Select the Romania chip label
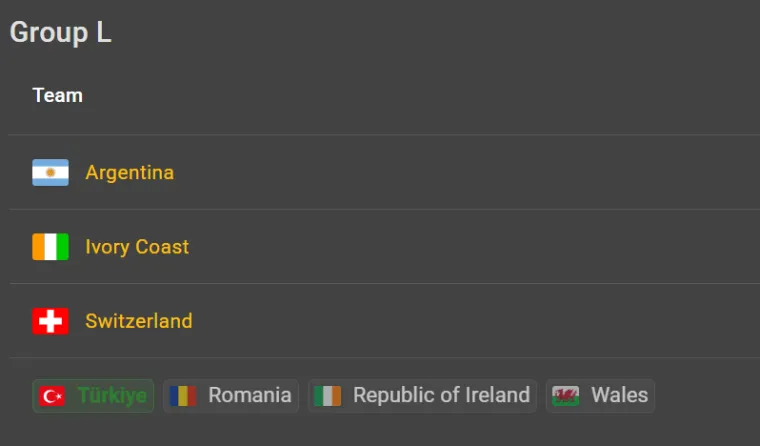The image size is (760, 446). tap(250, 396)
